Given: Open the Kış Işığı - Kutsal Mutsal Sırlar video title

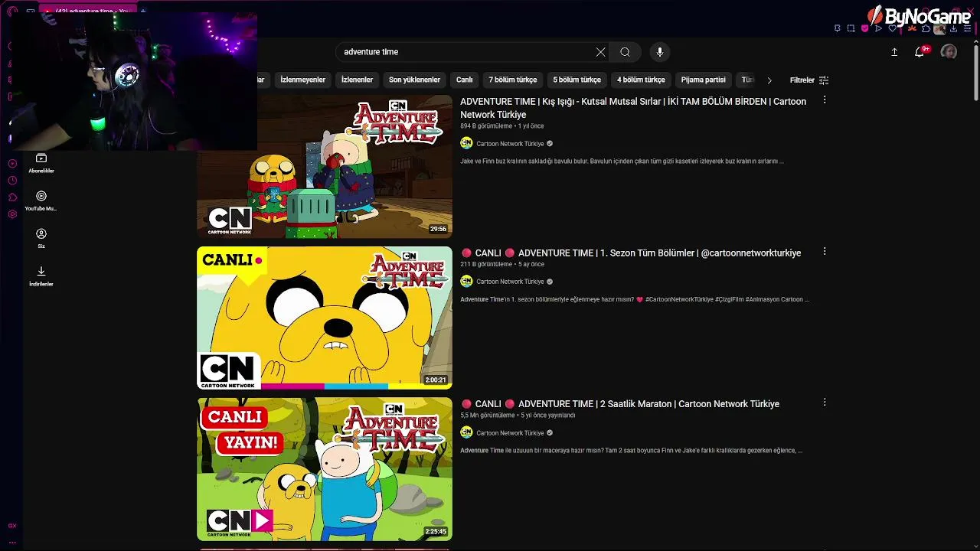Looking at the screenshot, I should [633, 108].
